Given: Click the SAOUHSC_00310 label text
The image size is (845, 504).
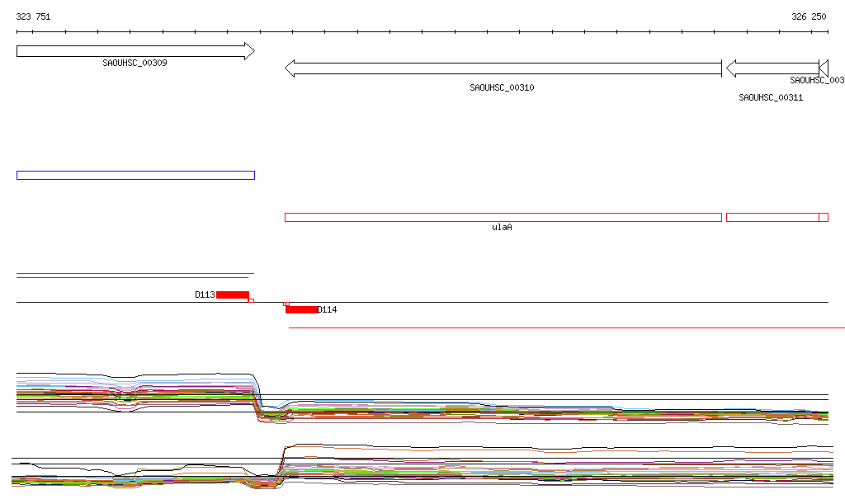Looking at the screenshot, I should point(502,87).
